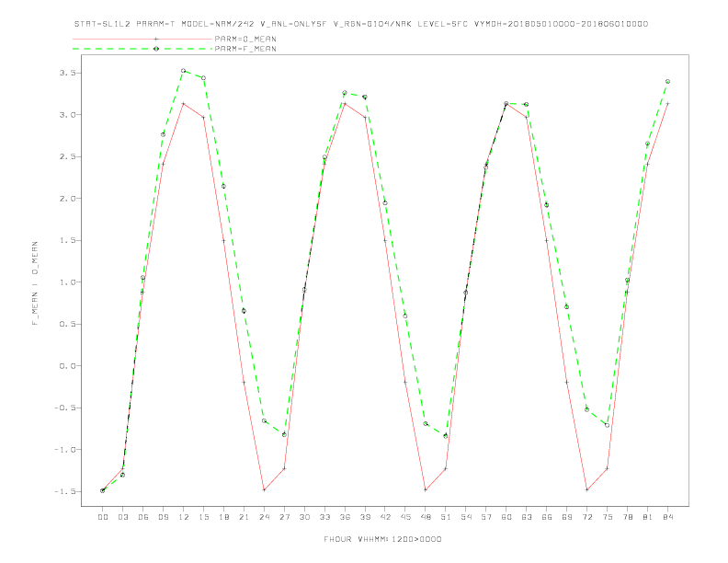Click green F_MEAN circle marker at hour 84
Image resolution: width=728 pixels, height=563 pixels.
(667, 81)
